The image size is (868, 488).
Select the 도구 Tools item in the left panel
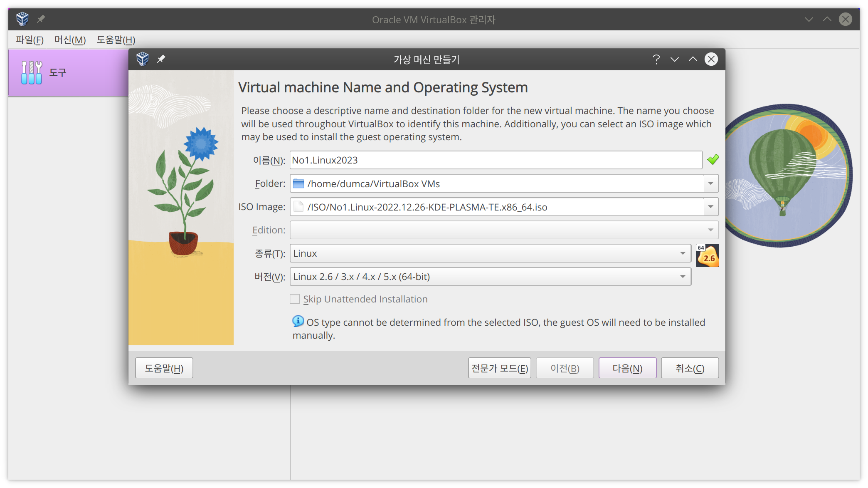point(69,72)
